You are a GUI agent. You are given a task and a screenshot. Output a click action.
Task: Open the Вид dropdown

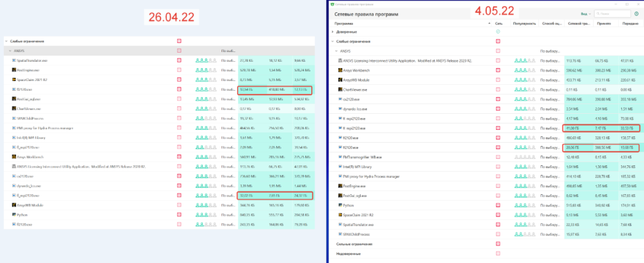586,14
